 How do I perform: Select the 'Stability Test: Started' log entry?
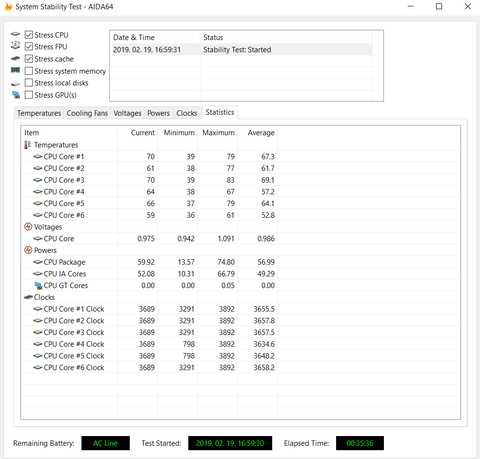point(237,50)
